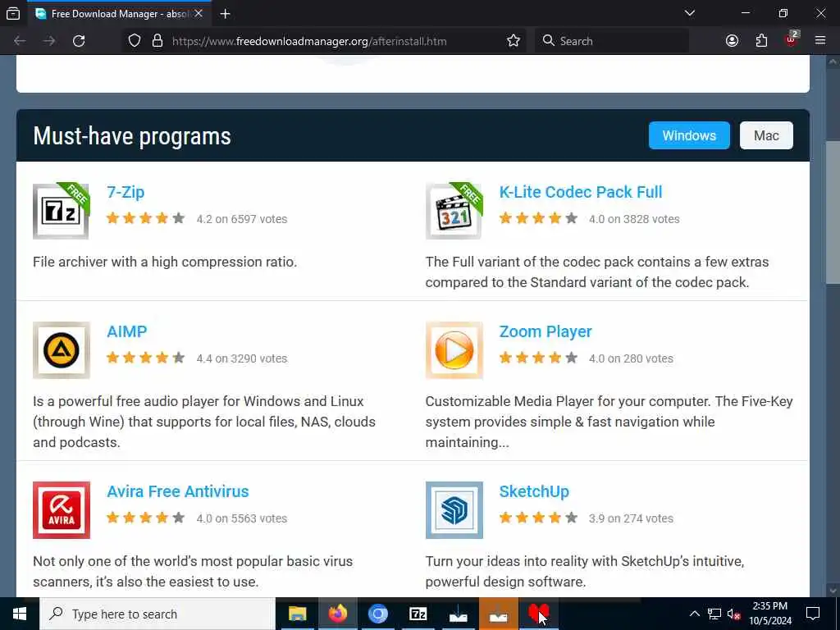This screenshot has width=840, height=630.
Task: Show hidden system tray icons
Action: (694, 614)
